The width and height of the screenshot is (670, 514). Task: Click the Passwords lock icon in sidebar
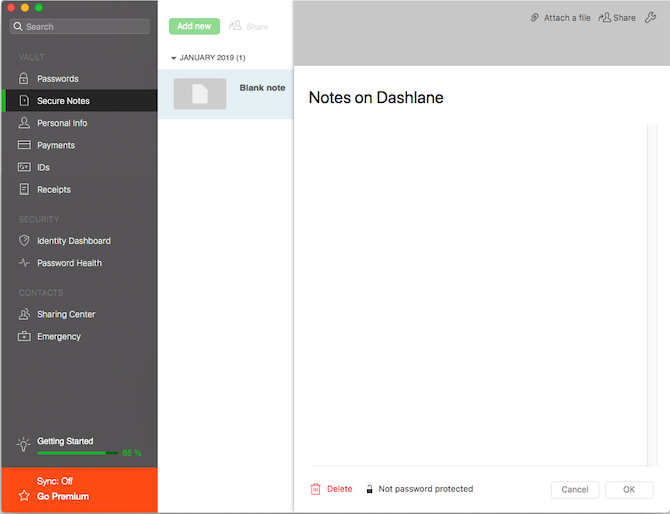click(x=24, y=79)
